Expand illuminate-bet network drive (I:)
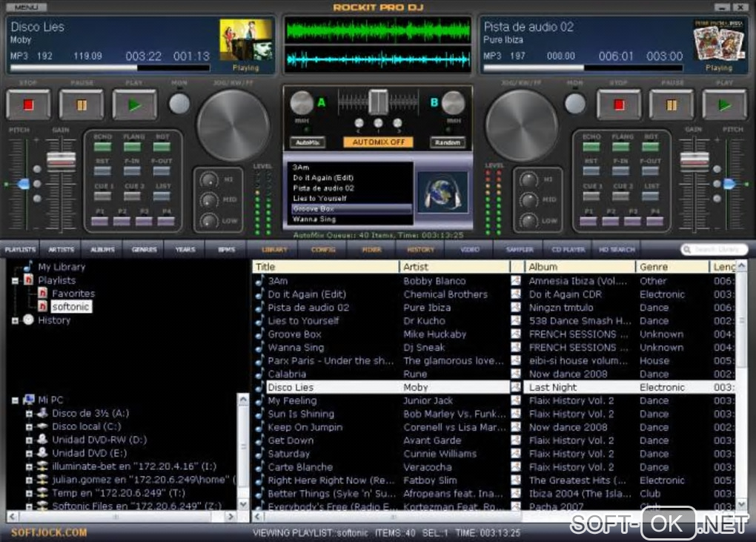756x542 pixels. [29, 467]
